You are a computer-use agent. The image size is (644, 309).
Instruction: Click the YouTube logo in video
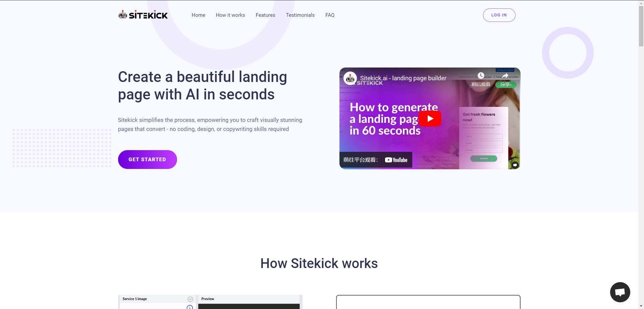click(396, 160)
